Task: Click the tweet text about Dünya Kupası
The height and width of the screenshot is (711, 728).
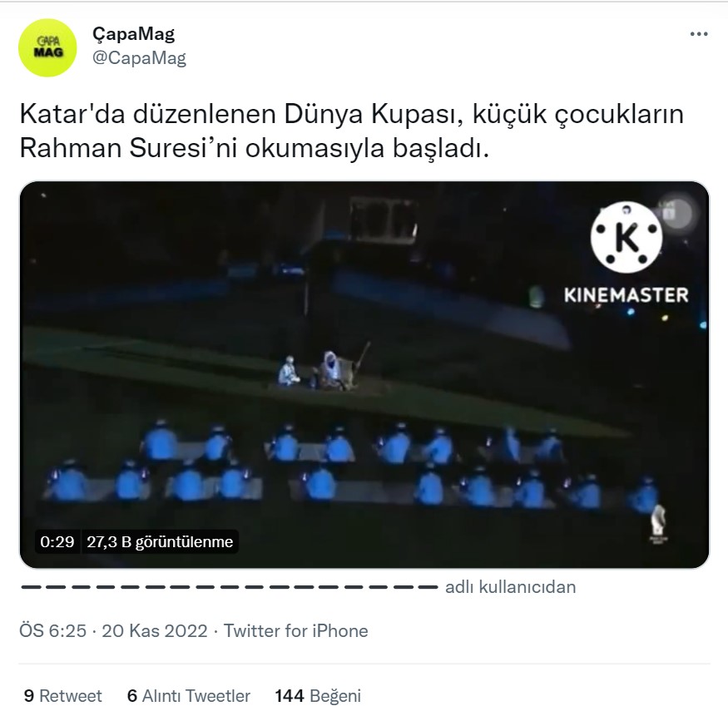Action: 351,131
